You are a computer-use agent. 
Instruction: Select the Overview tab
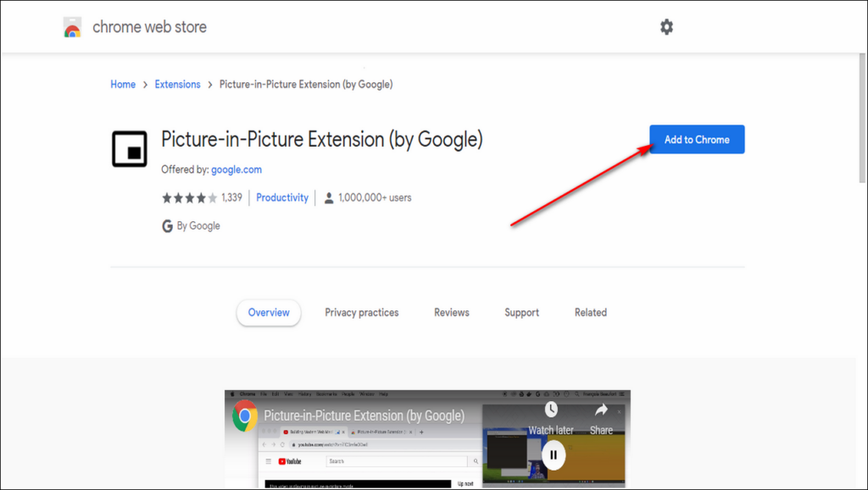point(269,313)
